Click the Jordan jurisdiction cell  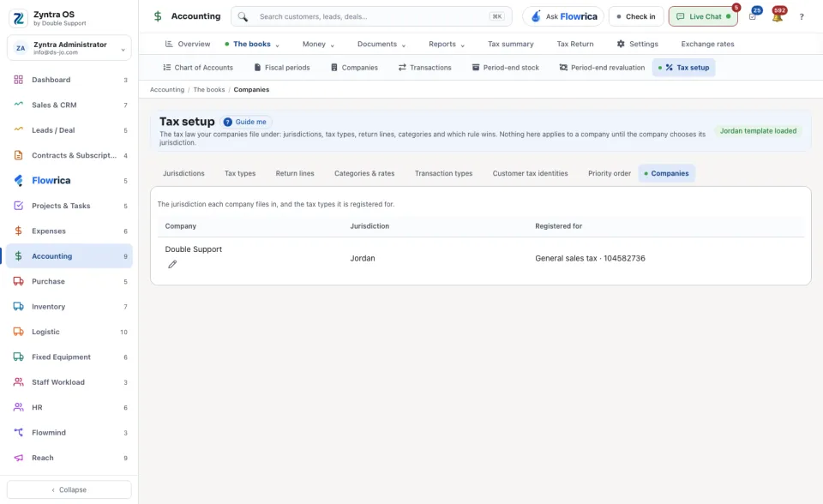(x=363, y=258)
